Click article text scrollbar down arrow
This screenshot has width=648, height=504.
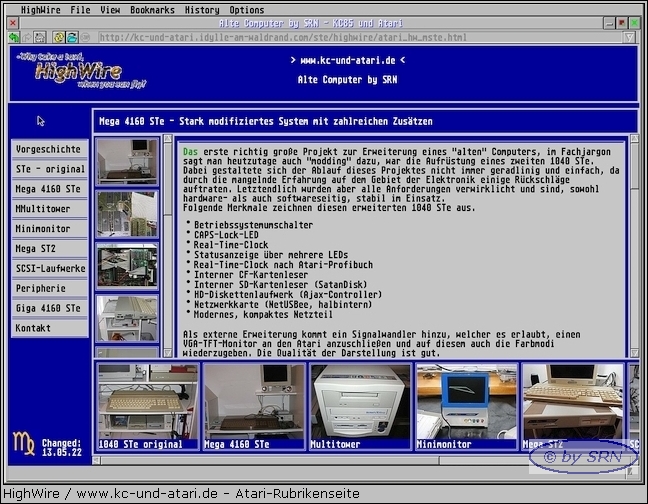pos(634,353)
